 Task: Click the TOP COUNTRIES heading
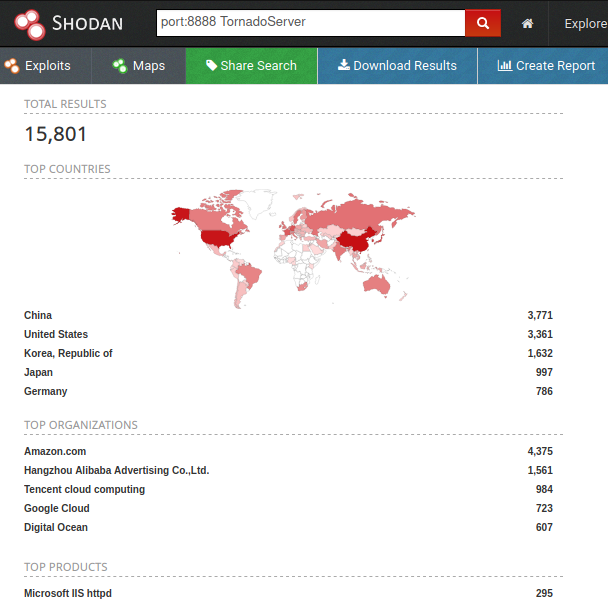67,169
